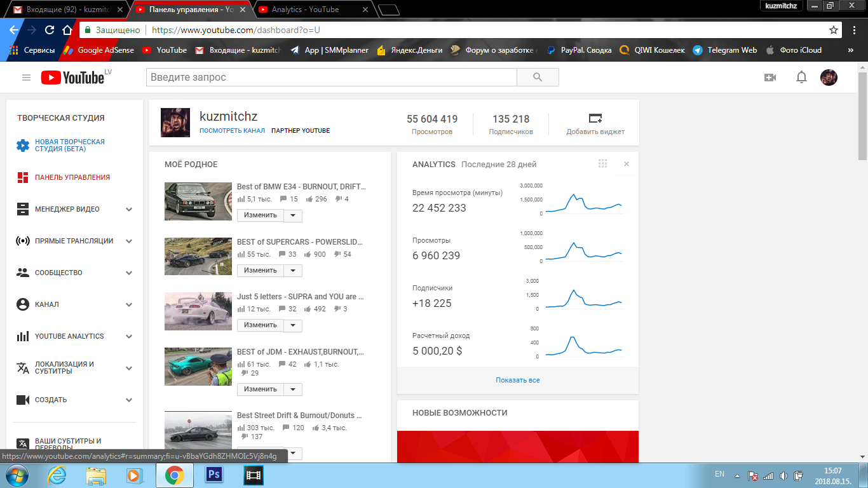Image resolution: width=868 pixels, height=488 pixels.
Task: Bookmark page with star icon
Action: tap(834, 30)
